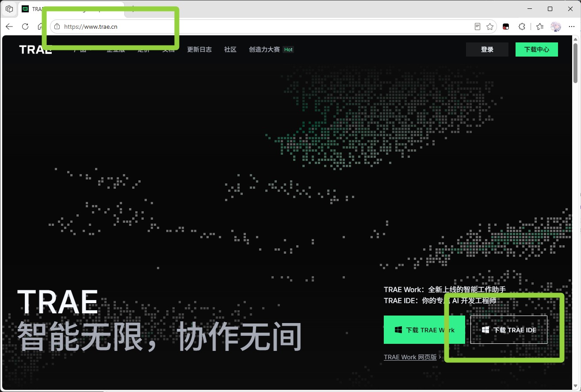Screen dimensions: 581x392
Task: Add page to favorites with star icon
Action: (490, 27)
